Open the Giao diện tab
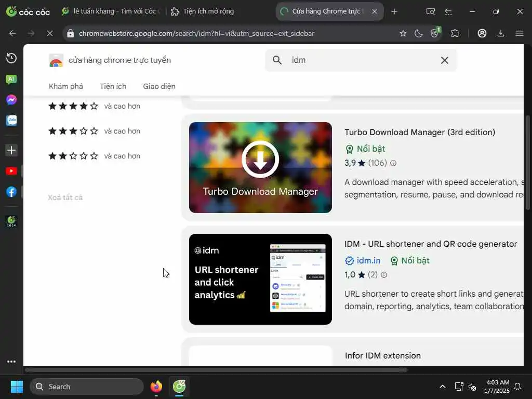 pos(159,86)
